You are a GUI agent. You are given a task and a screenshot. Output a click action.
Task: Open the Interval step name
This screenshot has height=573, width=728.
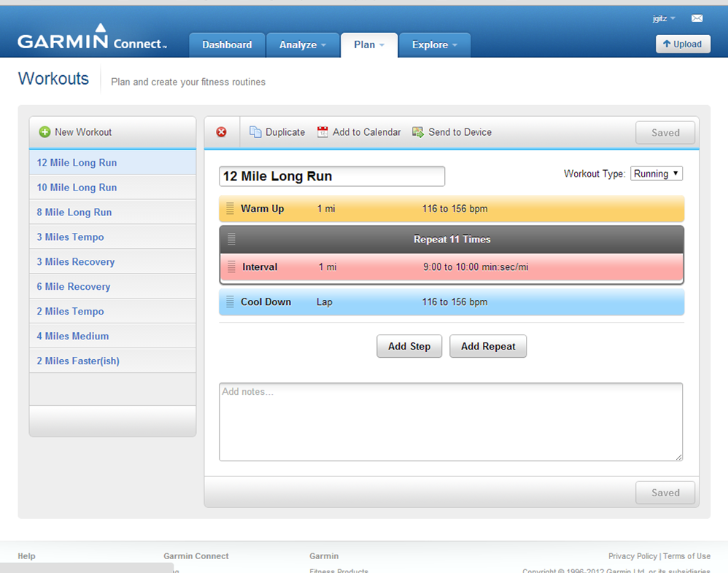260,266
